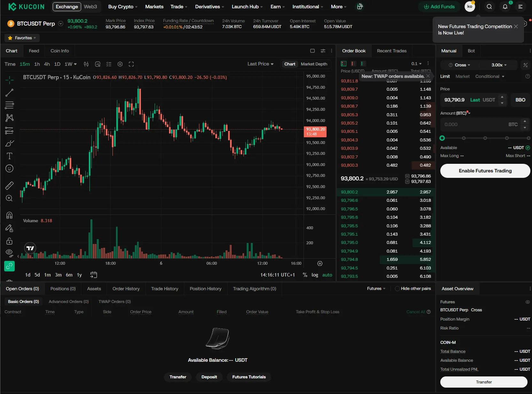
Task: Open the header hamburger menu
Action: [x=520, y=7]
